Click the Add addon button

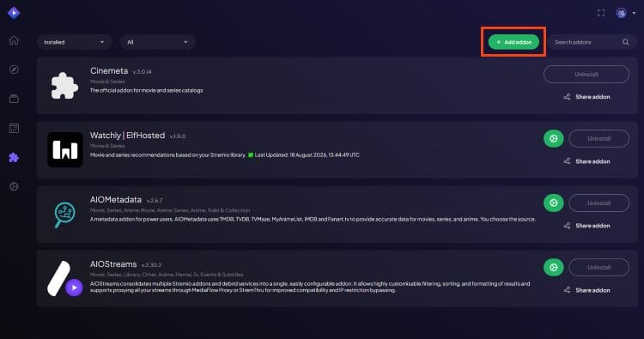coord(513,42)
